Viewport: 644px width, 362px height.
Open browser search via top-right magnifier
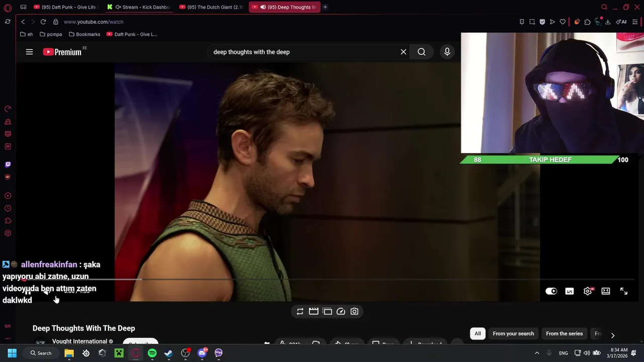coord(604,7)
